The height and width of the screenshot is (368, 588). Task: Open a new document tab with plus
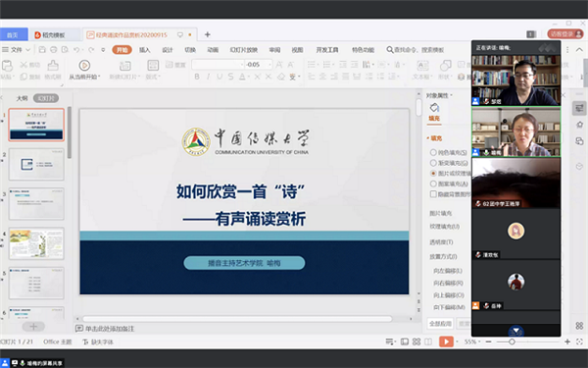coord(208,34)
